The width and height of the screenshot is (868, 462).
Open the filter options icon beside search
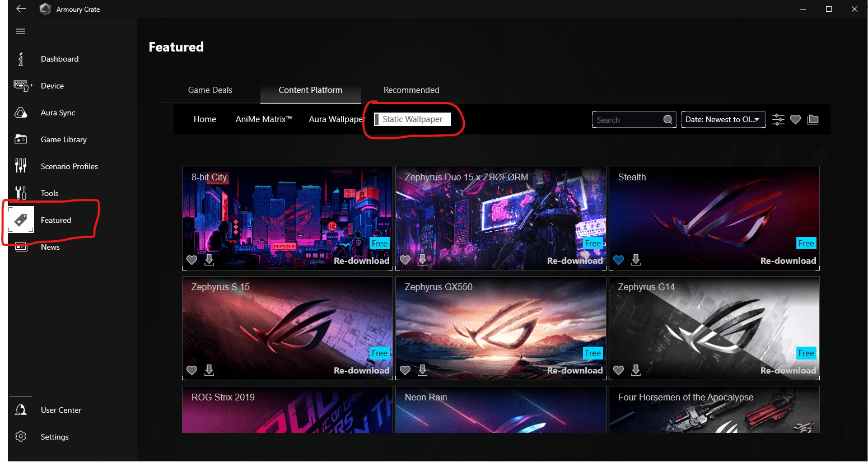point(778,119)
